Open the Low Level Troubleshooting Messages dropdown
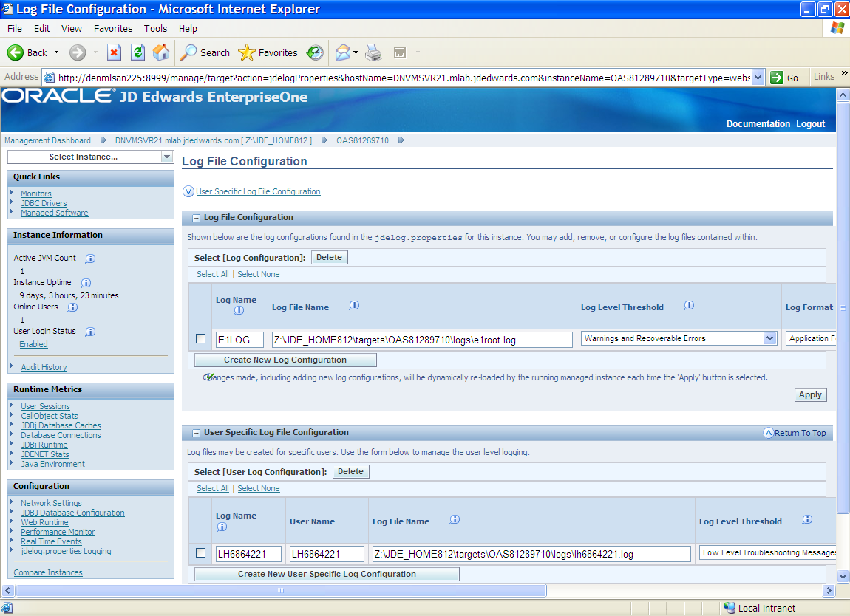The image size is (850, 616). point(768,552)
